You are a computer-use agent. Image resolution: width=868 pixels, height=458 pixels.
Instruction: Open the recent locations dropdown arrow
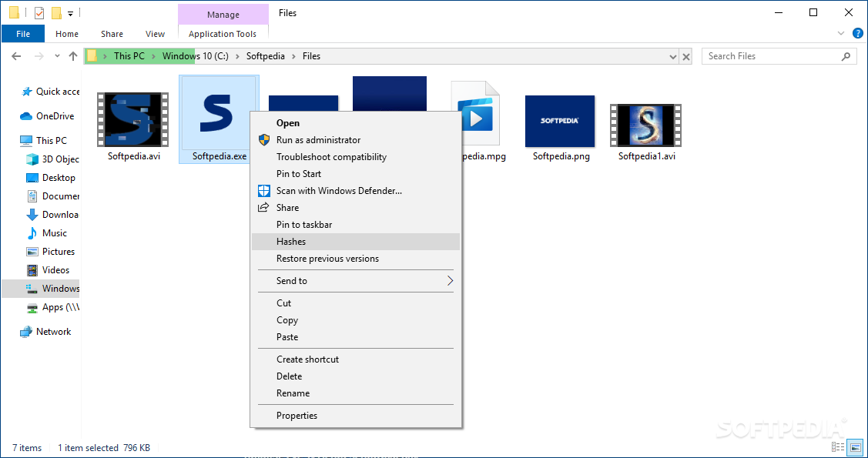pos(57,56)
